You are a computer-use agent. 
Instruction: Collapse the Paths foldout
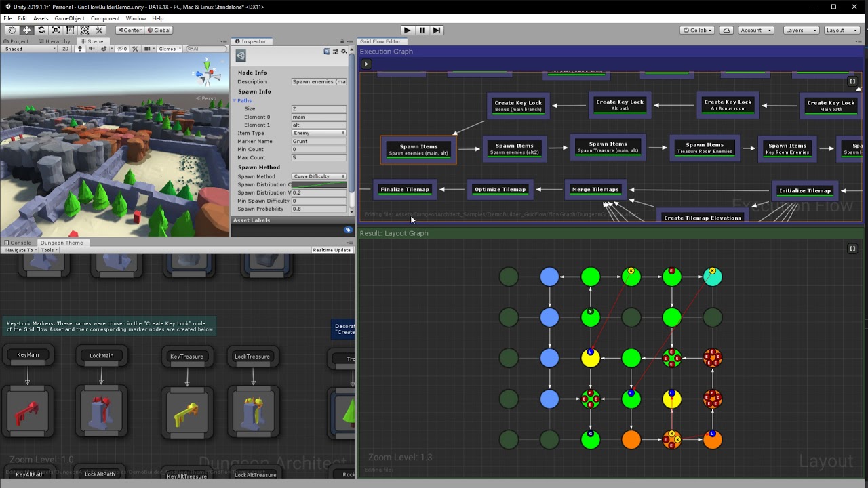coord(235,100)
